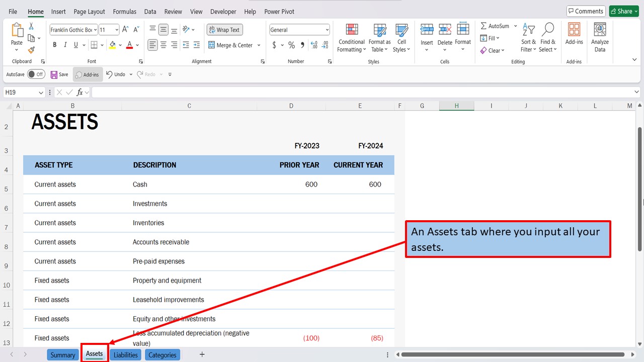The image size is (644, 362).
Task: Open the font name dropdown
Action: (x=95, y=30)
